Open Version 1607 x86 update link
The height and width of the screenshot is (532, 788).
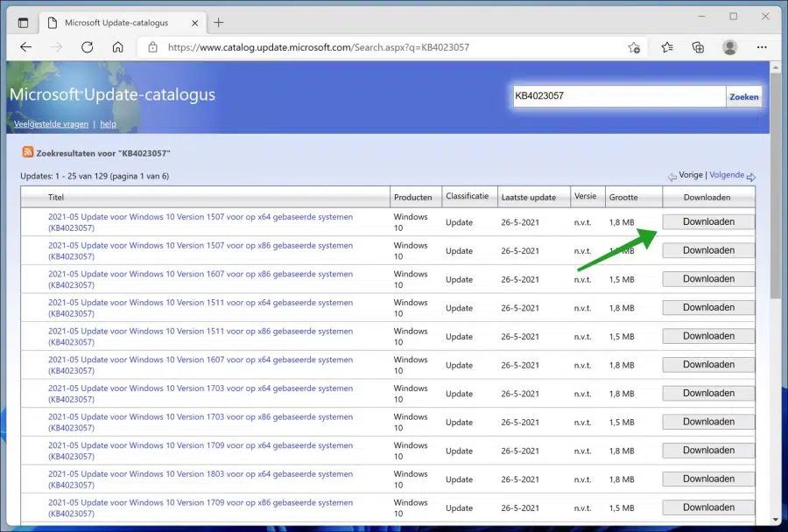201,279
